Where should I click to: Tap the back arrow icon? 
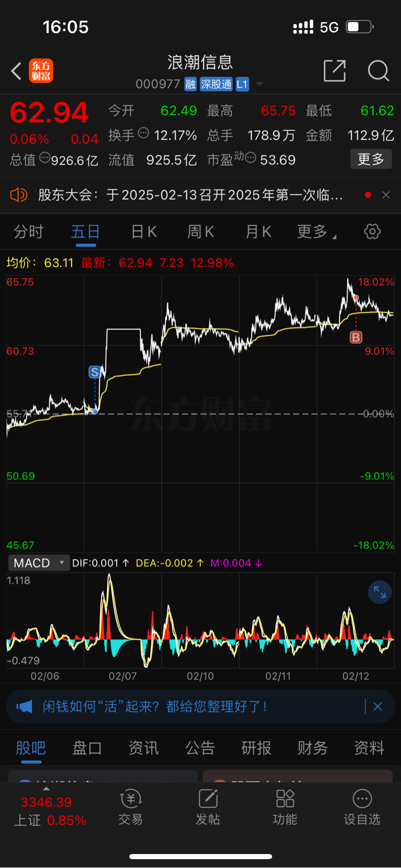tap(16, 71)
